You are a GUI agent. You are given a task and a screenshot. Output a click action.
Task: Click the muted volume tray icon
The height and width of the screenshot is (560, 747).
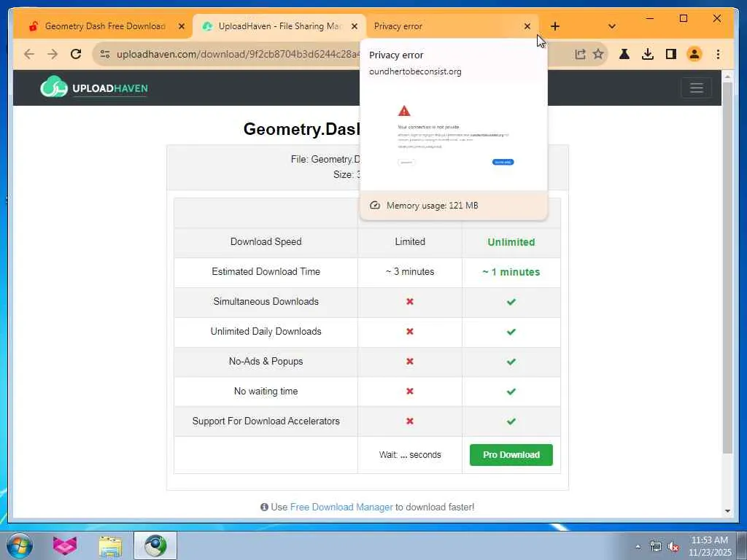[x=673, y=547]
